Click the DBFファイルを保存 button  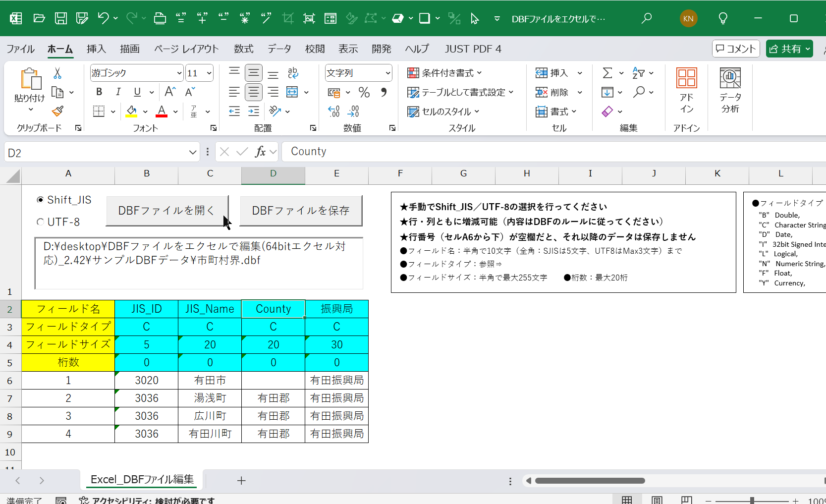click(x=301, y=211)
